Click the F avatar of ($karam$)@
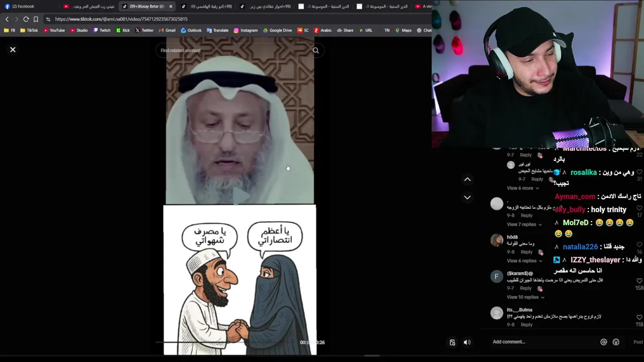Viewport: 644px width, 362px height. coord(497,277)
